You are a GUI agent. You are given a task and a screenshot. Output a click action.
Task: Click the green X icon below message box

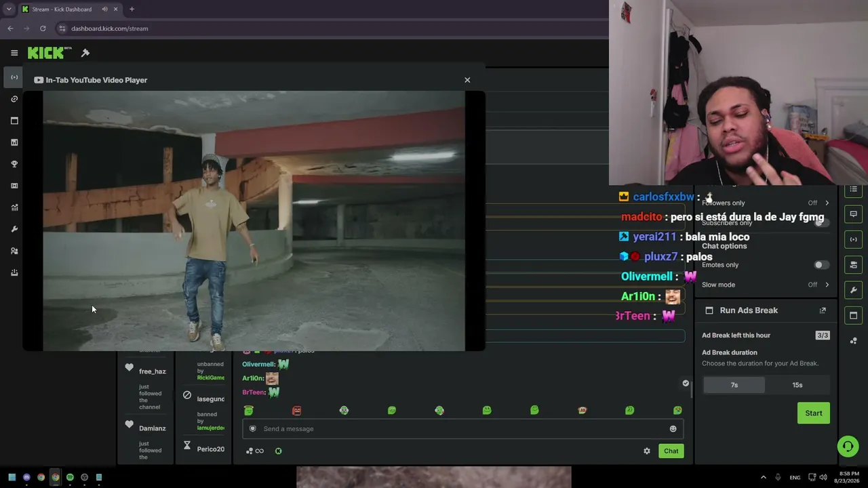coord(278,451)
